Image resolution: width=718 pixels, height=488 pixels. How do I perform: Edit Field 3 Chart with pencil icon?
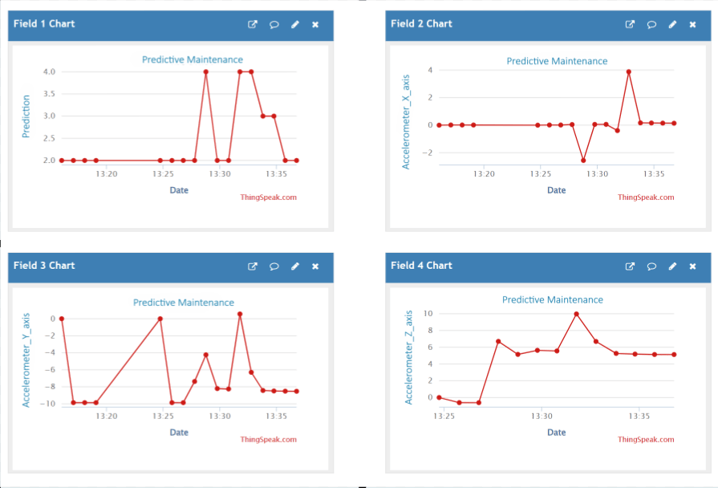click(x=295, y=266)
